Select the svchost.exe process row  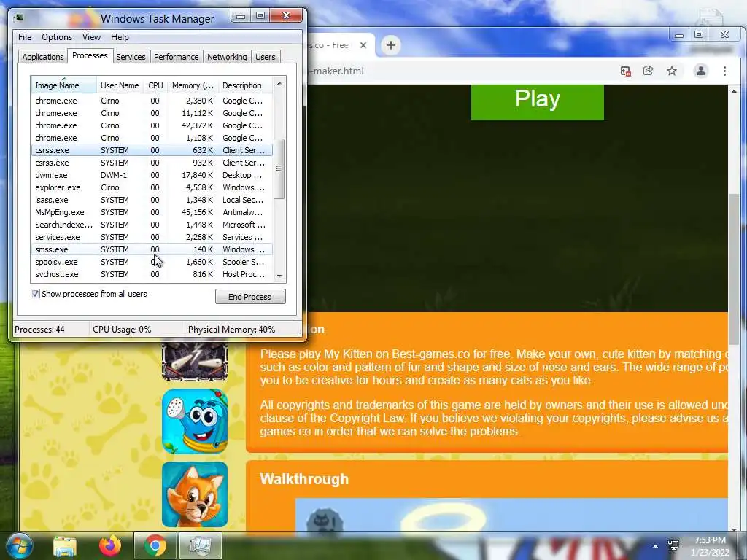tap(152, 274)
